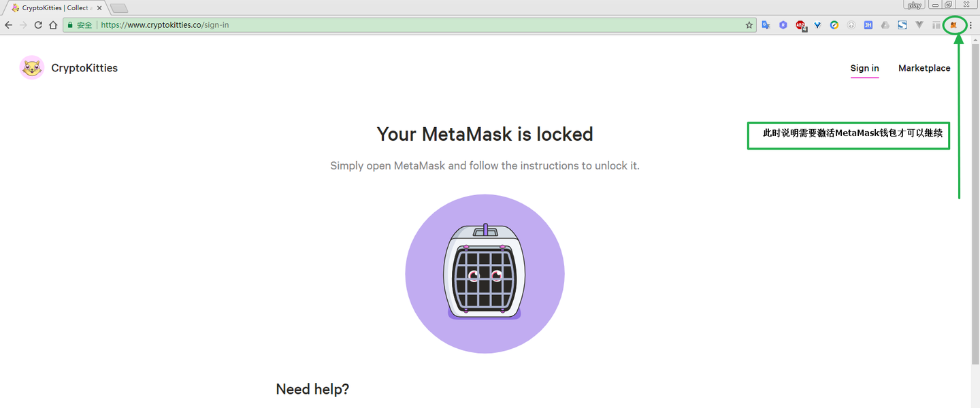Screen dimensions: 980x408
Task: Close the CryptoKitties tab
Action: click(x=99, y=8)
